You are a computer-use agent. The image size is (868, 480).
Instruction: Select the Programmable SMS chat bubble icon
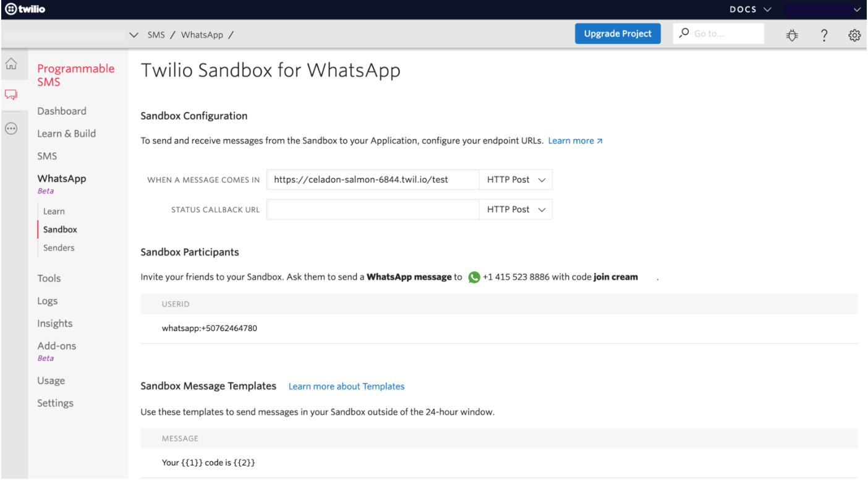[x=11, y=94]
